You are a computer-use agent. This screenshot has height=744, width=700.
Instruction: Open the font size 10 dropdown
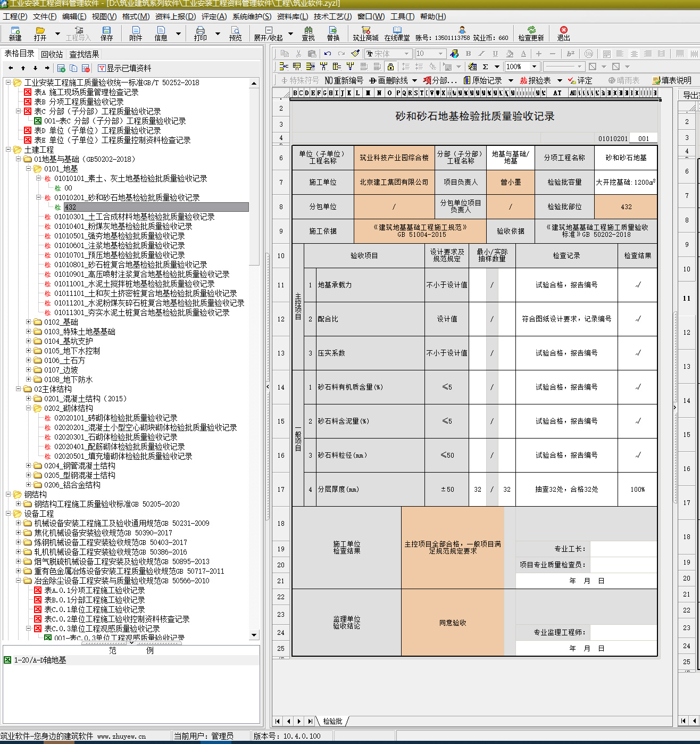[x=440, y=54]
